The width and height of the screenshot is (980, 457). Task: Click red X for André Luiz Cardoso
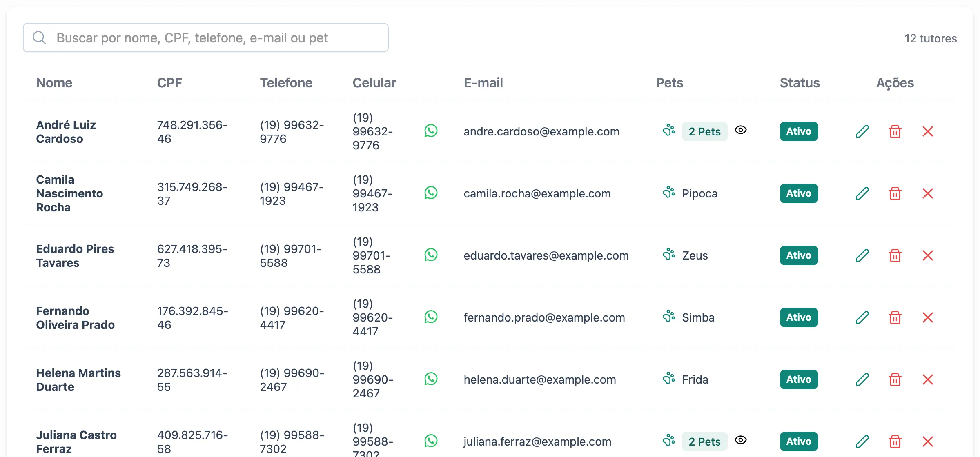coord(928,131)
